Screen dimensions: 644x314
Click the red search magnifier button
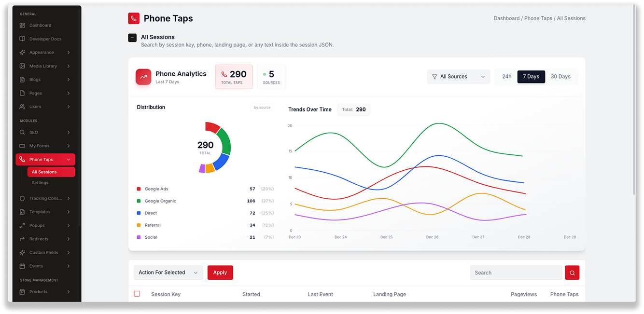coord(572,273)
